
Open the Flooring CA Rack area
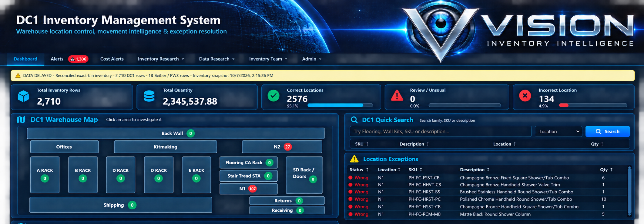248,163
